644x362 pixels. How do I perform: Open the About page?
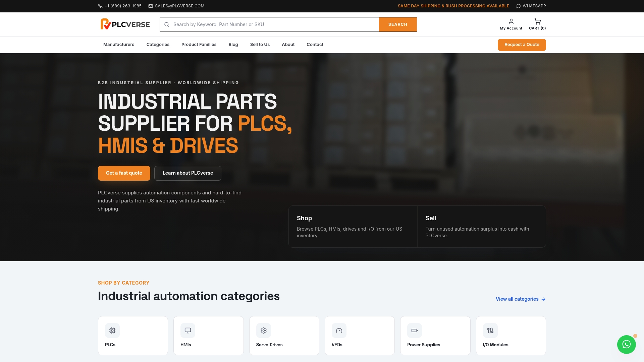pos(288,45)
